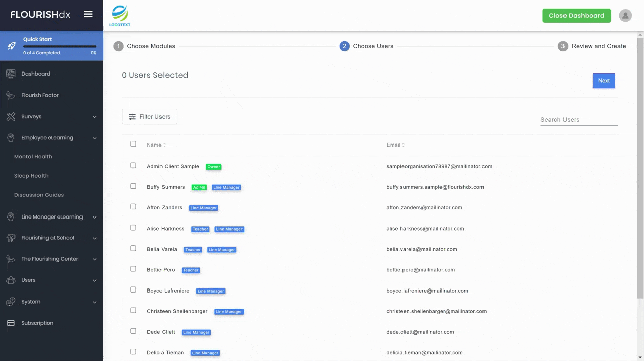Click the Dashboard sidebar icon
The image size is (644, 361).
tap(11, 74)
